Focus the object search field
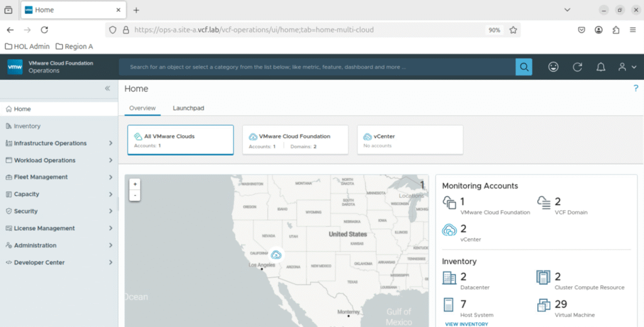The width and height of the screenshot is (644, 327). (x=317, y=67)
